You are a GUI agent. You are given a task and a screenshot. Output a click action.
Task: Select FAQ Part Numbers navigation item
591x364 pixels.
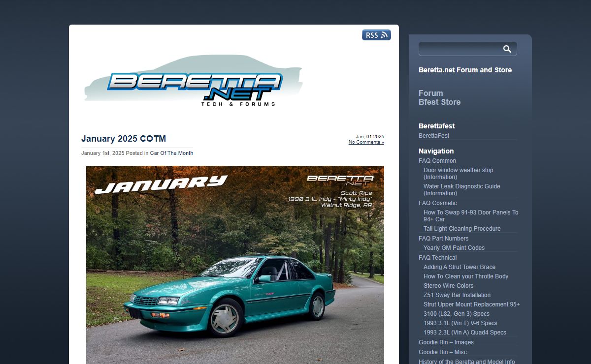coord(443,239)
